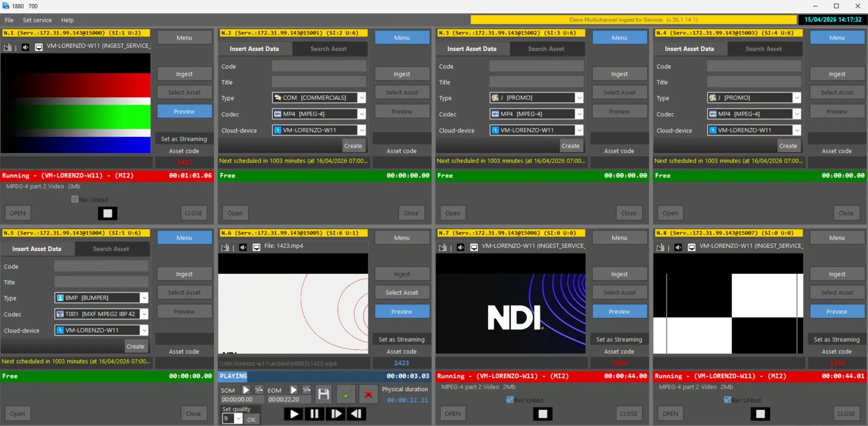
Task: Uncheck Rec Linked in channel N.7
Action: [x=510, y=400]
